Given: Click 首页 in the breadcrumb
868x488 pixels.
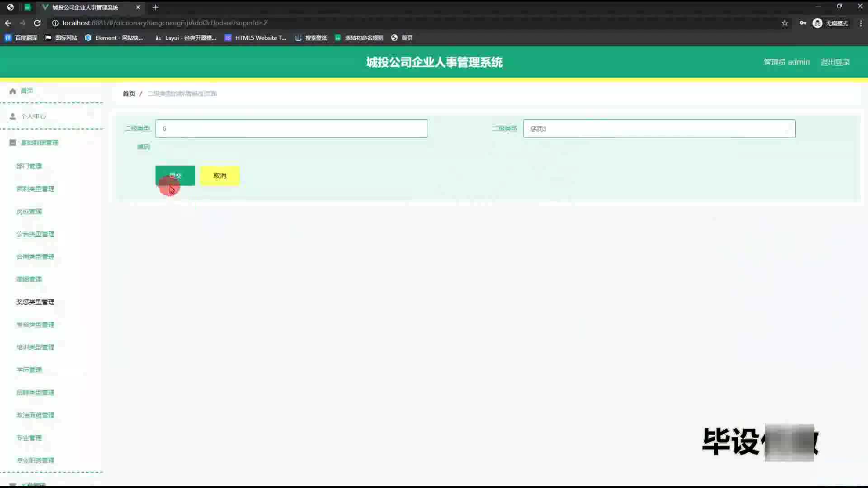Looking at the screenshot, I should tap(129, 94).
